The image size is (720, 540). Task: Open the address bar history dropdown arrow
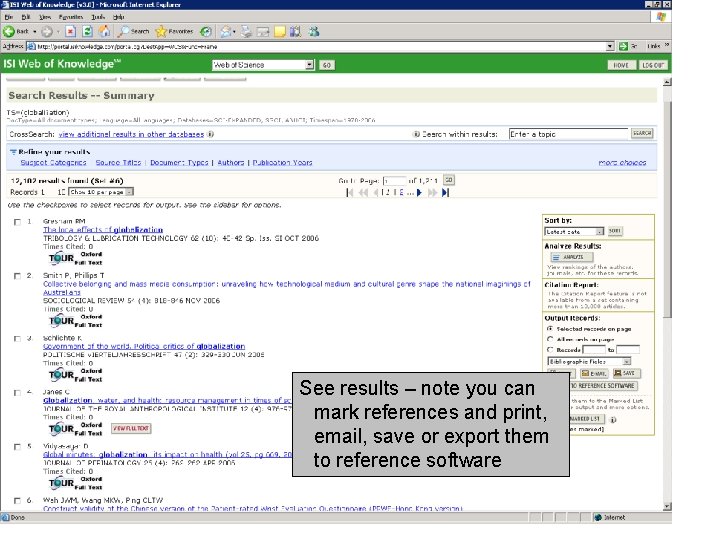(x=610, y=46)
